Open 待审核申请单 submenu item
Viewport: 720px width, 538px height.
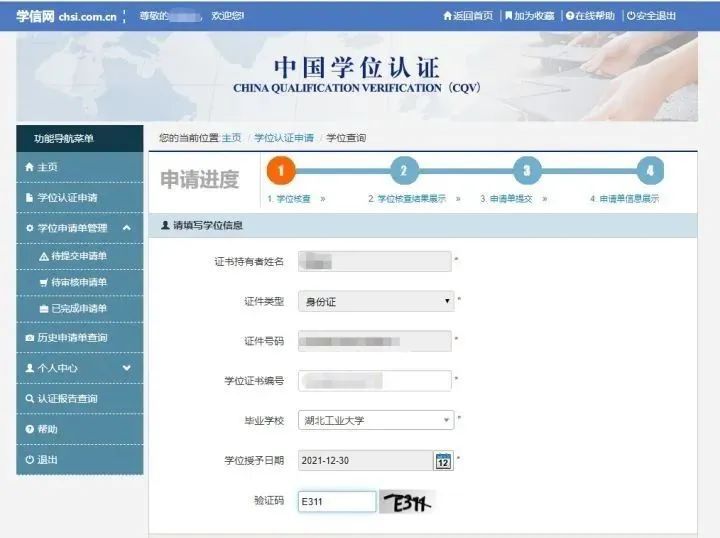tap(80, 282)
